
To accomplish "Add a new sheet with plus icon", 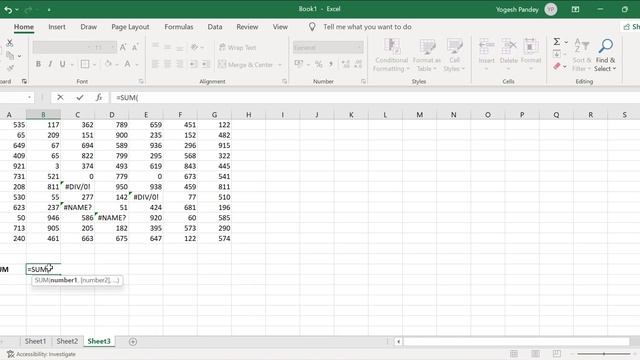I will tap(133, 342).
